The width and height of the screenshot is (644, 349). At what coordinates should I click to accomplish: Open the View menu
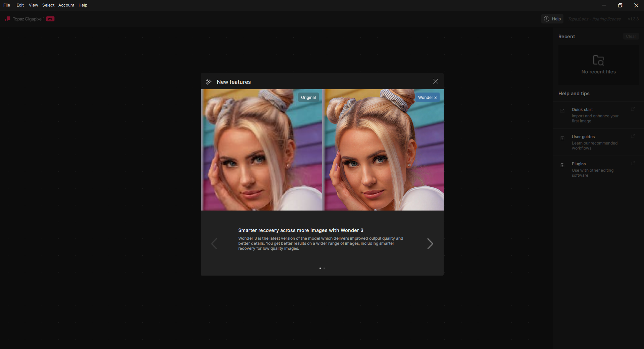click(33, 5)
